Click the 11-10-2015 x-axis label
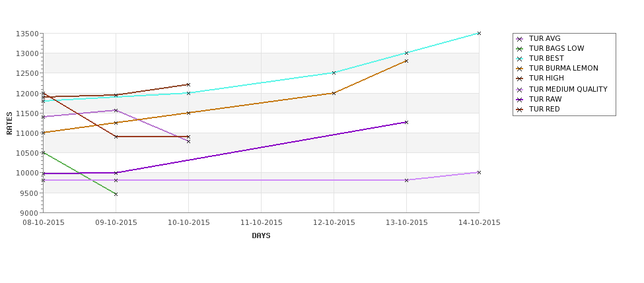Viewport: 644px width, 283px height. [261, 223]
